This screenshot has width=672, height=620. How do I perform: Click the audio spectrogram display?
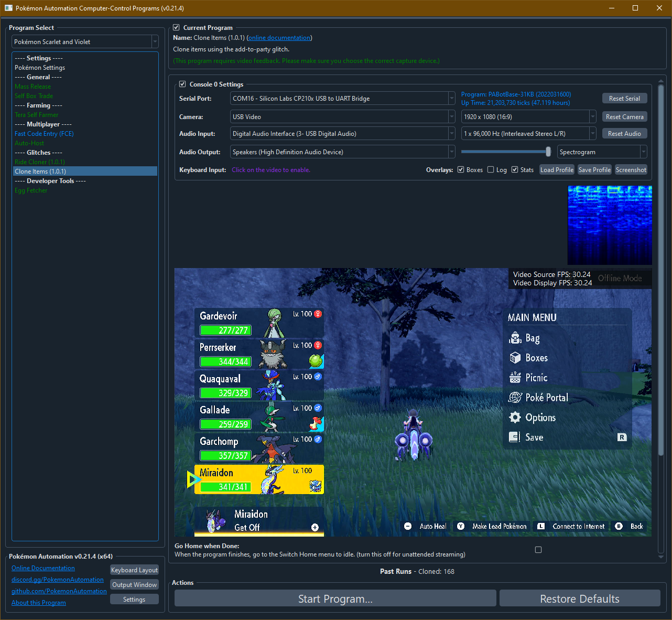click(610, 225)
